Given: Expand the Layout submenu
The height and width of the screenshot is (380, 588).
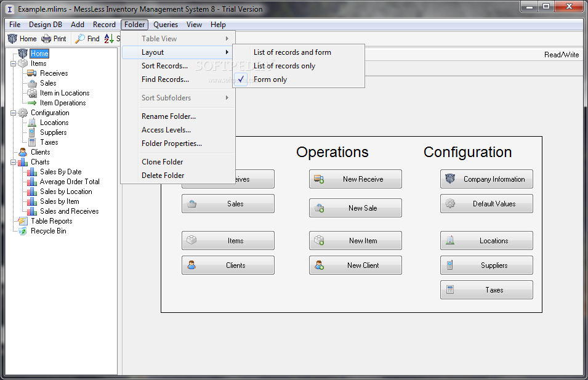Looking at the screenshot, I should [179, 52].
